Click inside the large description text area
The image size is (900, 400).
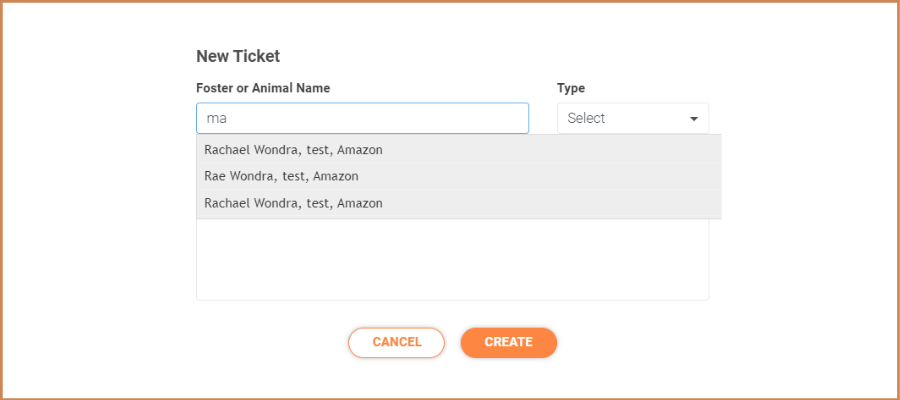(x=452, y=259)
